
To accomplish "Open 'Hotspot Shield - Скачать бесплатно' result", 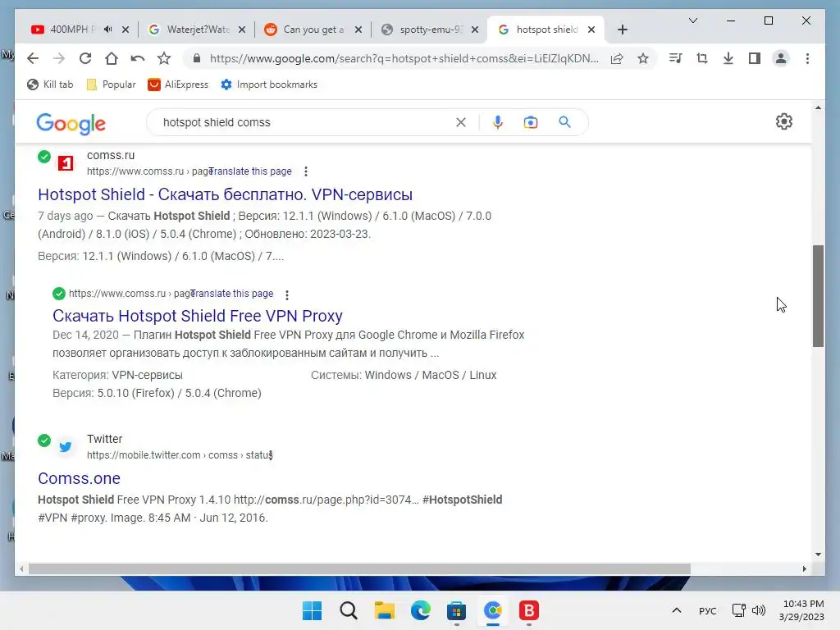I will [x=225, y=194].
